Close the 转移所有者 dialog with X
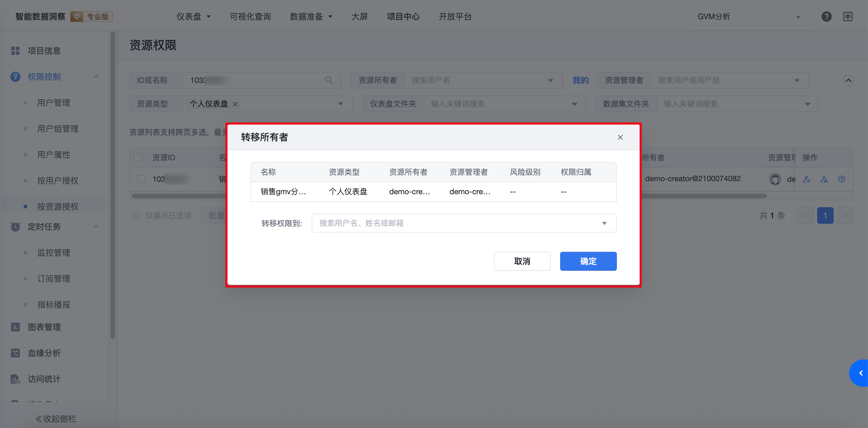Viewport: 868px width, 428px height. (x=620, y=137)
